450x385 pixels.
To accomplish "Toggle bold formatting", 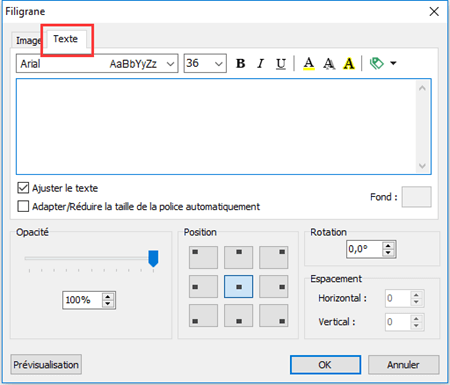I will [241, 63].
